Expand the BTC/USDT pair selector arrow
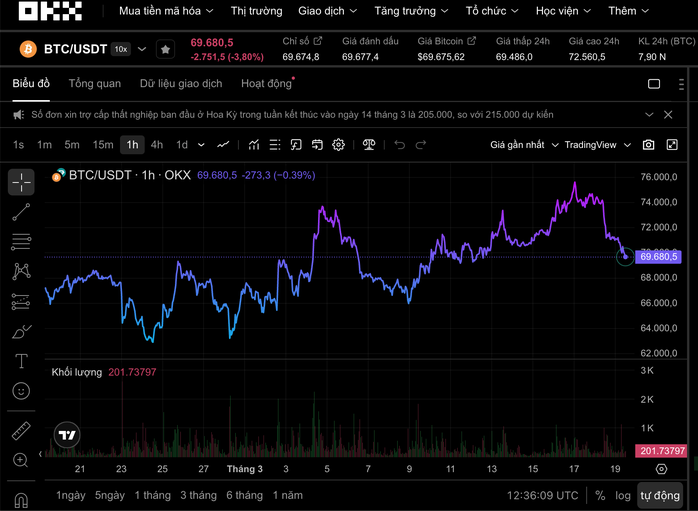Screen dimensions: 698x511 click(x=142, y=49)
